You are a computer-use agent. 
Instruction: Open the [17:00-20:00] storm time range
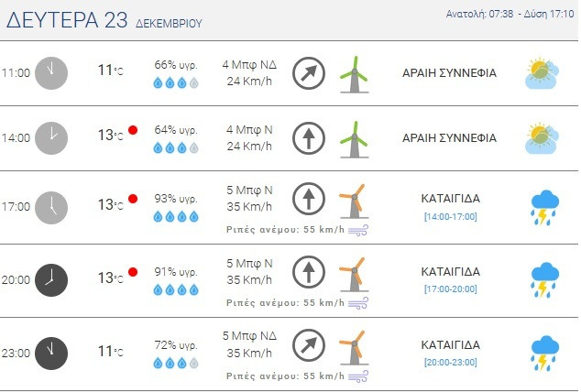pos(451,289)
